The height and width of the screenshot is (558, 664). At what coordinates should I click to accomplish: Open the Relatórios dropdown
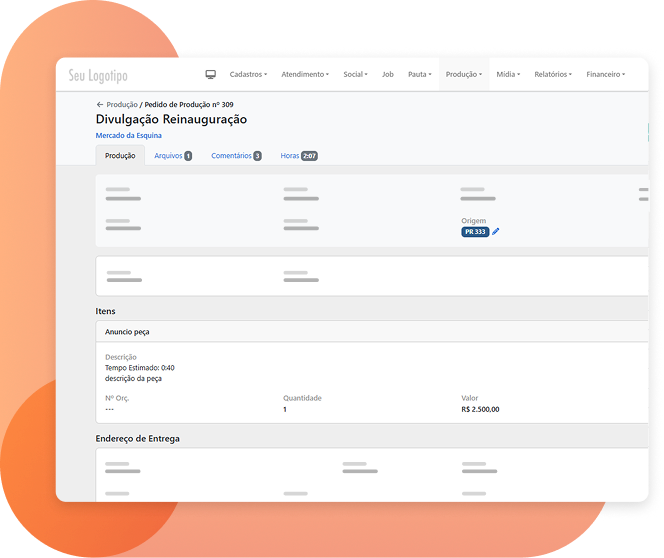pos(553,74)
